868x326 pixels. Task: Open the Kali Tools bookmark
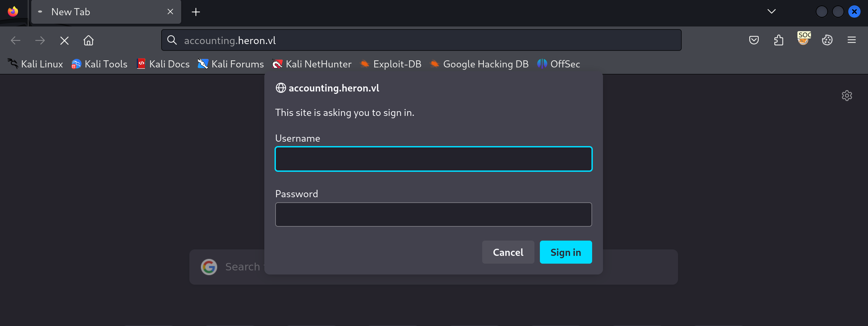[x=99, y=64]
